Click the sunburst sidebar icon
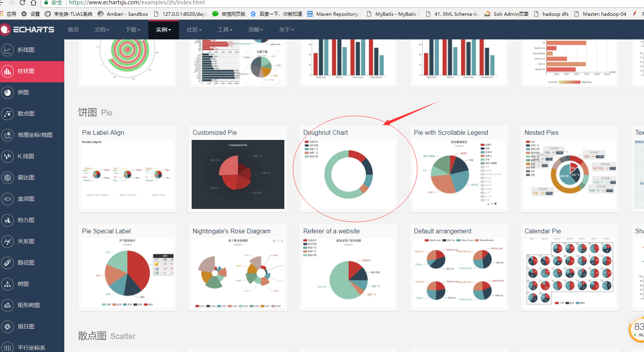The image size is (644, 352). [x=7, y=327]
